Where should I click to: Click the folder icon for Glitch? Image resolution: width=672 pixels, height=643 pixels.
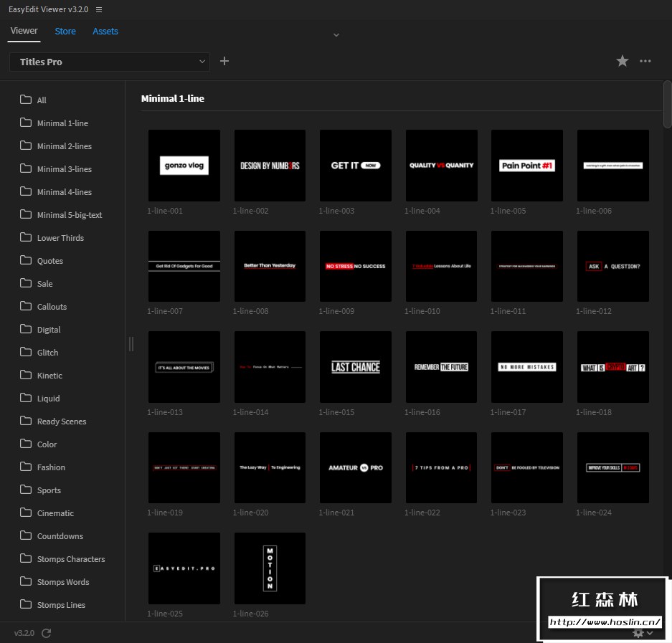[26, 352]
